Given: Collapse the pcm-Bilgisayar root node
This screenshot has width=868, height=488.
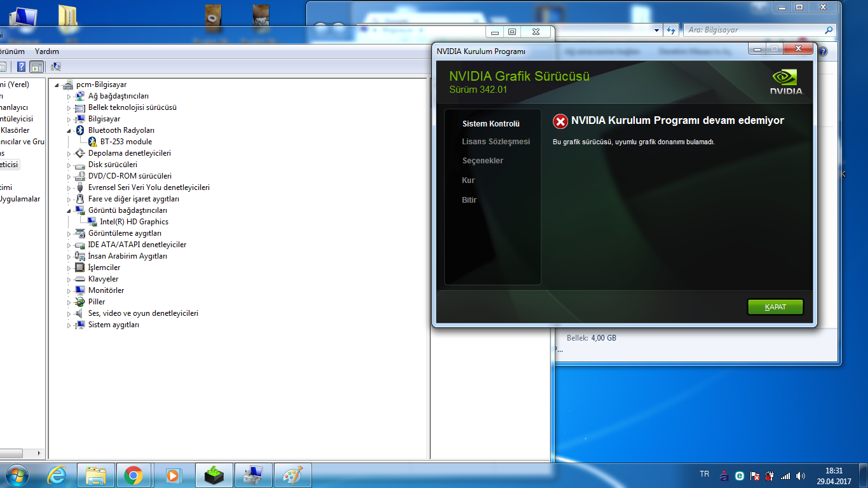Looking at the screenshot, I should [x=57, y=85].
